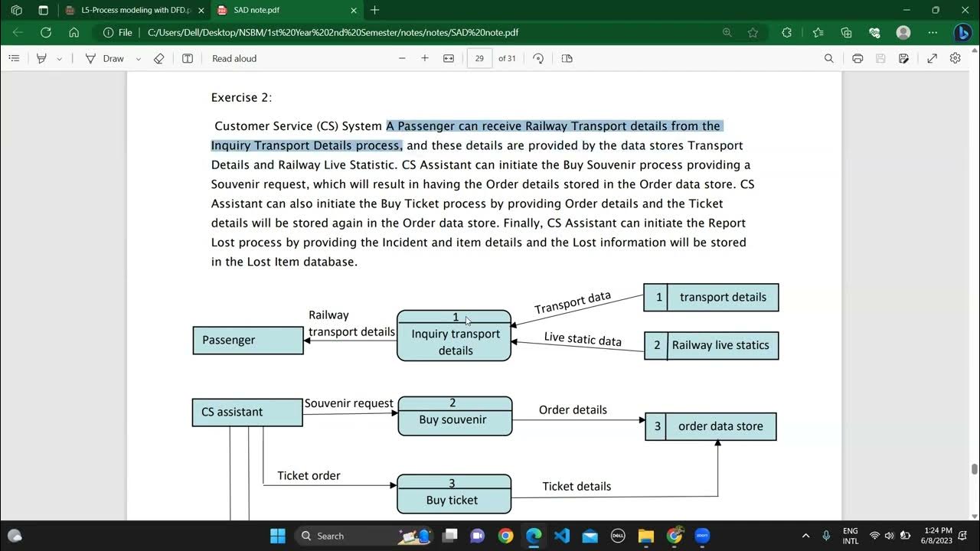This screenshot has width=980, height=551.
Task: Open Bing Copilot sidebar button
Action: (963, 33)
